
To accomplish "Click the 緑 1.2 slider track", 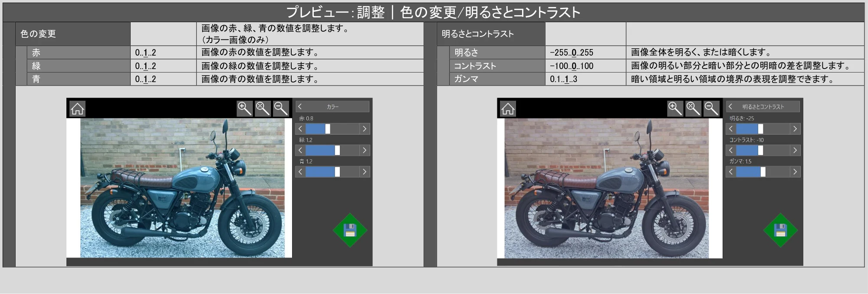I will [332, 150].
